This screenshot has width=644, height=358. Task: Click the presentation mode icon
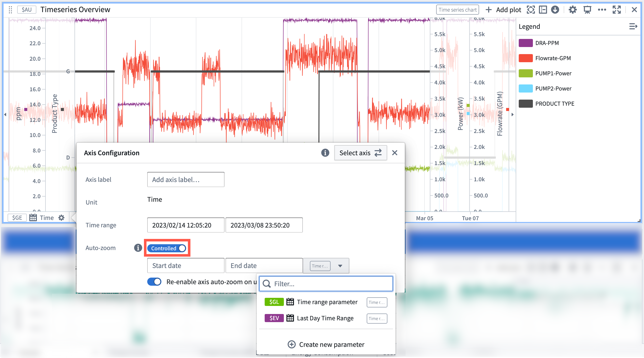(x=587, y=10)
